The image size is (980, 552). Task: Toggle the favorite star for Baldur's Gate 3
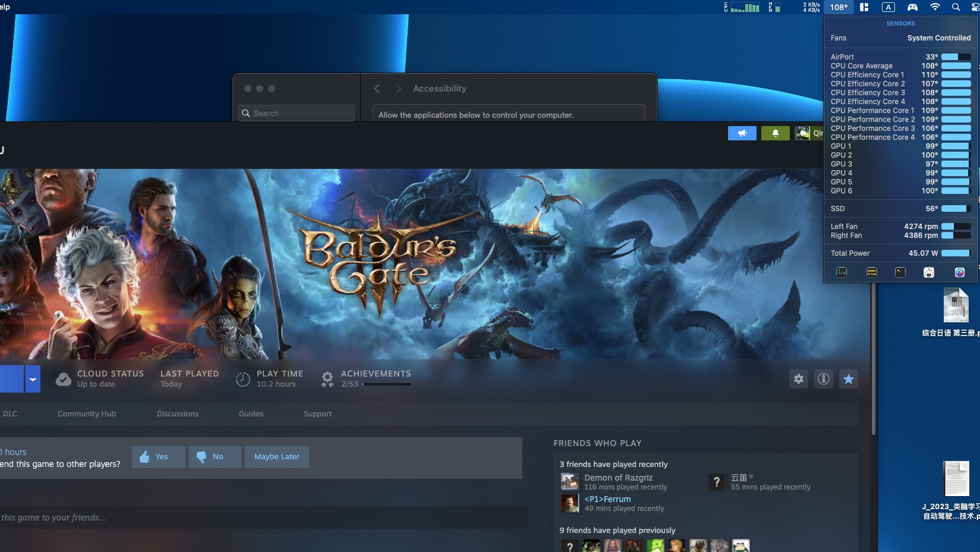pos(849,379)
